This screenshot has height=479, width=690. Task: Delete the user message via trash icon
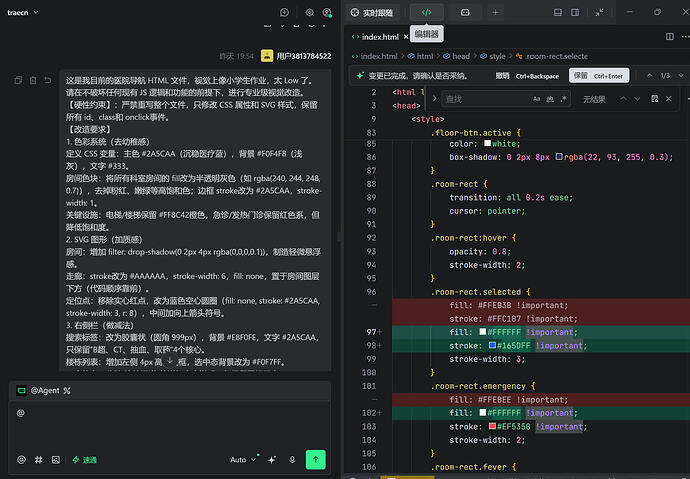pyautogui.click(x=33, y=80)
